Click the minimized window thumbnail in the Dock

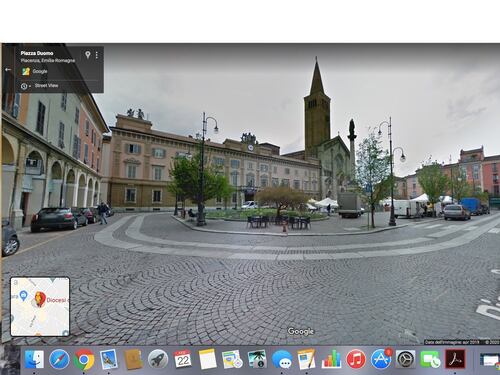pyautogui.click(x=490, y=361)
